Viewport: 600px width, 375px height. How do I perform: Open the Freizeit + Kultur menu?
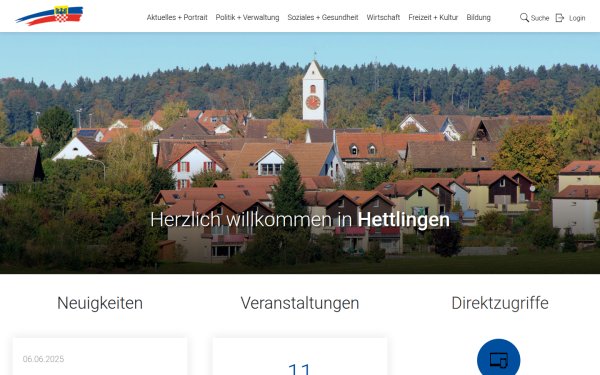pos(433,17)
